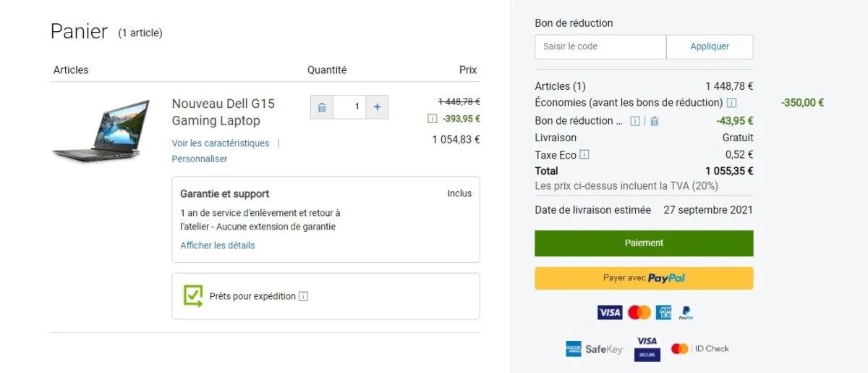Open info icon next to Économies line
Screen dimensions: 868x373
point(732,103)
